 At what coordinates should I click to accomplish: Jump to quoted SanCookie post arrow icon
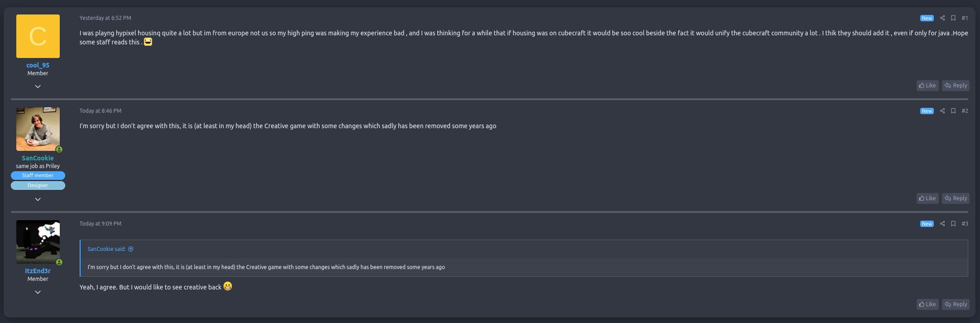pyautogui.click(x=131, y=249)
